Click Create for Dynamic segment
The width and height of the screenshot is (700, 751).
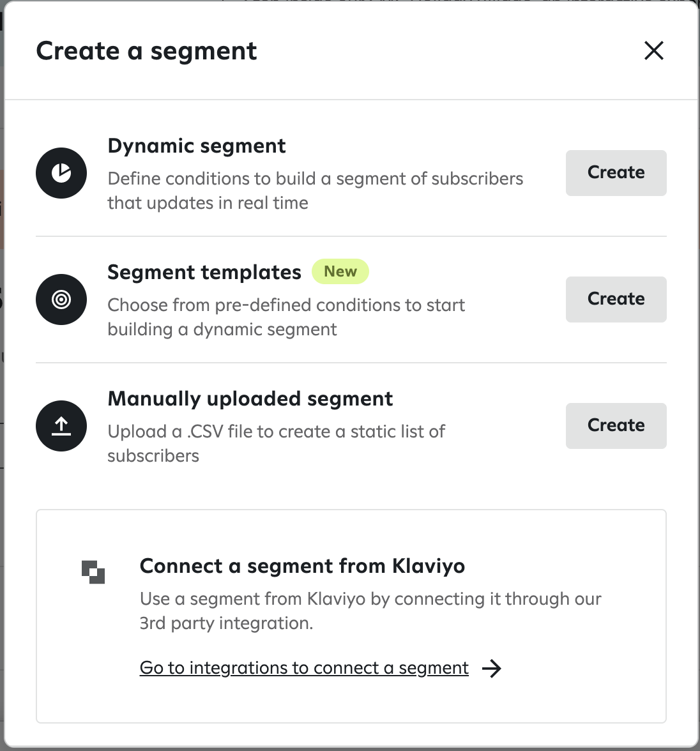pos(615,172)
